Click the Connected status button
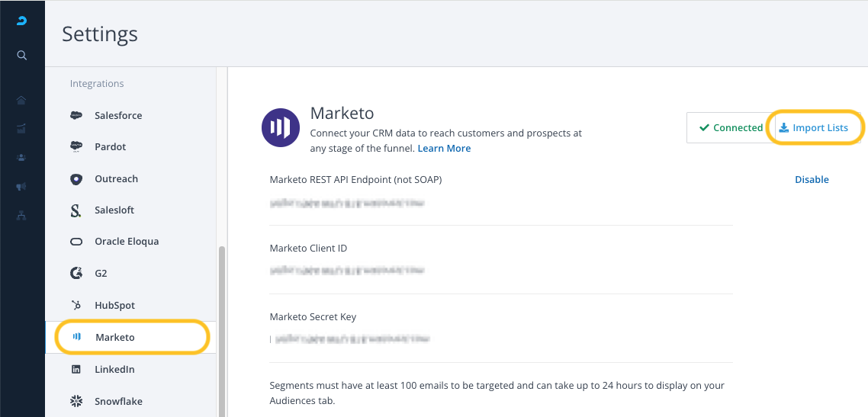 point(730,128)
